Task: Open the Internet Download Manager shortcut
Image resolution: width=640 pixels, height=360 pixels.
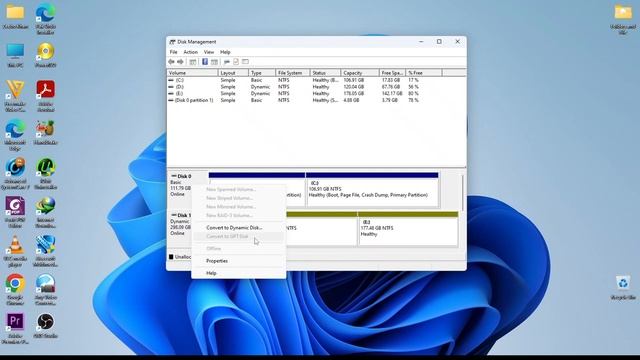Action: [x=46, y=212]
